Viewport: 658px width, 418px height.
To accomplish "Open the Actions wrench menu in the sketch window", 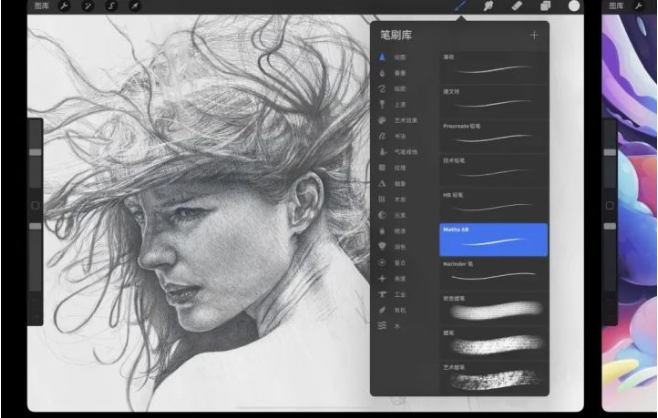I will (x=64, y=6).
